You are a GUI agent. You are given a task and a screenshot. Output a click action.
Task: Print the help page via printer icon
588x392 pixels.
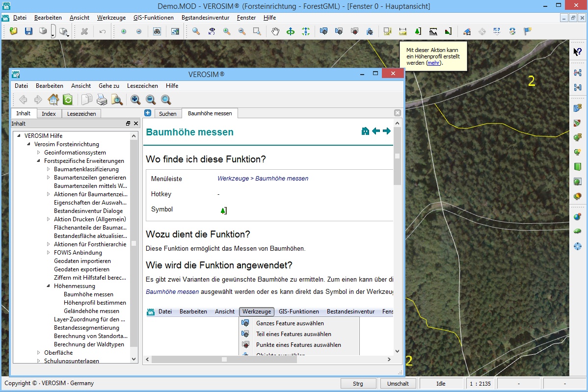coord(102,99)
